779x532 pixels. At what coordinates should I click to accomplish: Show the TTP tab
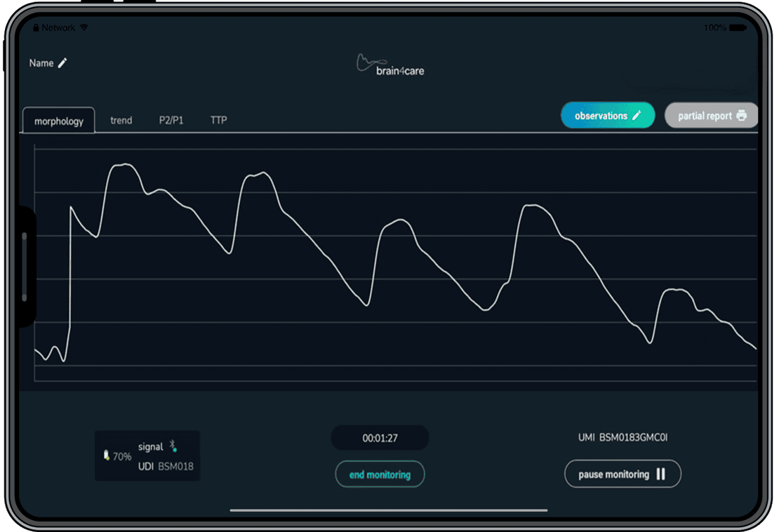[x=219, y=120]
